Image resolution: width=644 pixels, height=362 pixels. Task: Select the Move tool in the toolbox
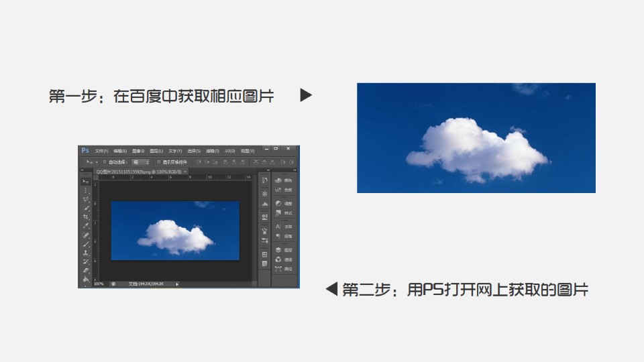[x=86, y=182]
